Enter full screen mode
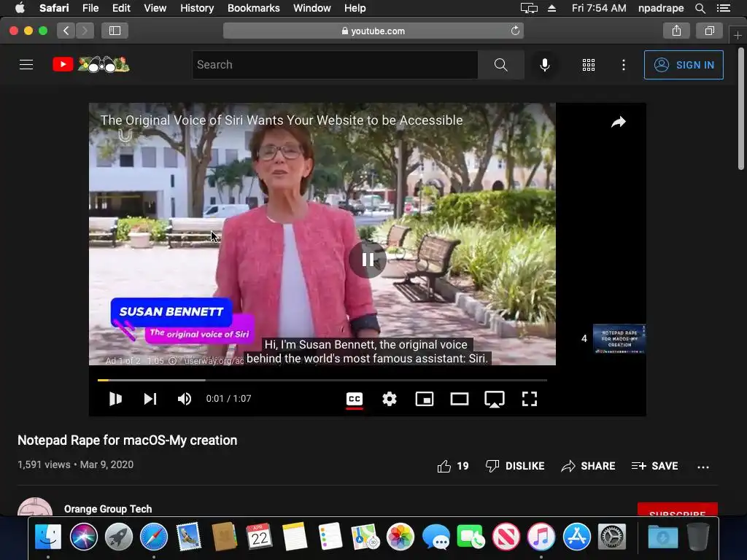The height and width of the screenshot is (560, 747). click(530, 399)
